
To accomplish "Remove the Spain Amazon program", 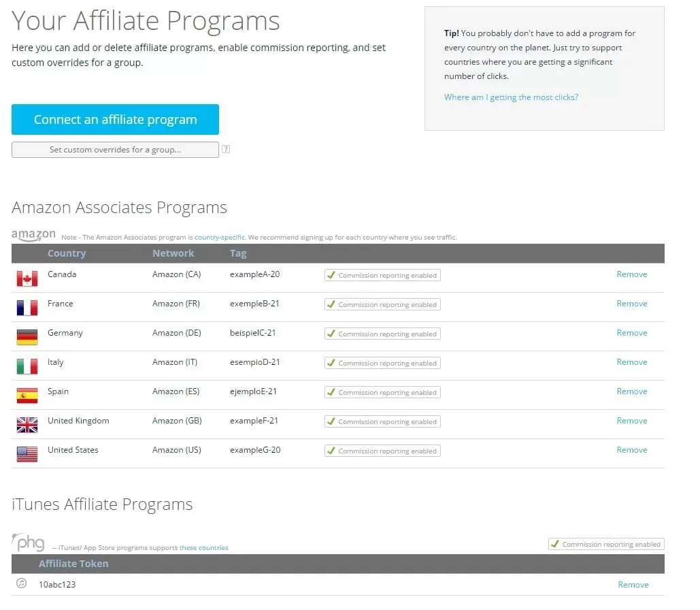I will pyautogui.click(x=632, y=391).
